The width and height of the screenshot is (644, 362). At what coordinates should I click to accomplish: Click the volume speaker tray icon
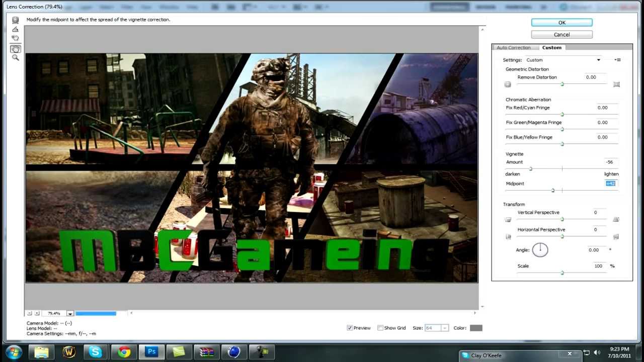coord(597,352)
